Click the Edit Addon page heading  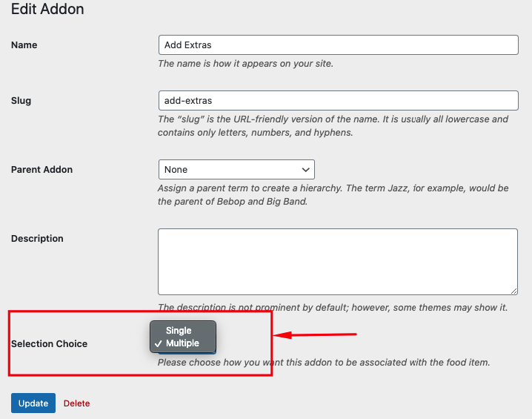point(47,9)
